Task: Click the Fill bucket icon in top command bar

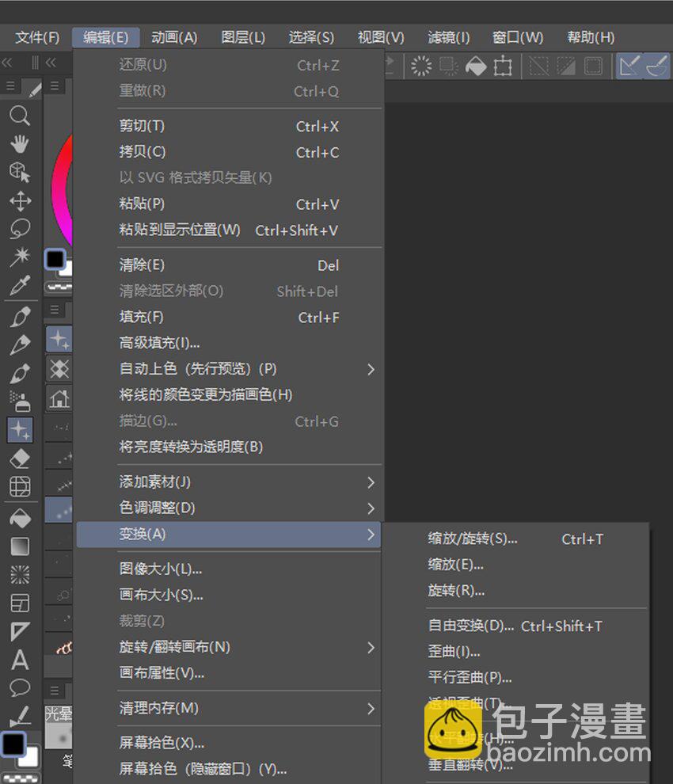Action: click(476, 67)
